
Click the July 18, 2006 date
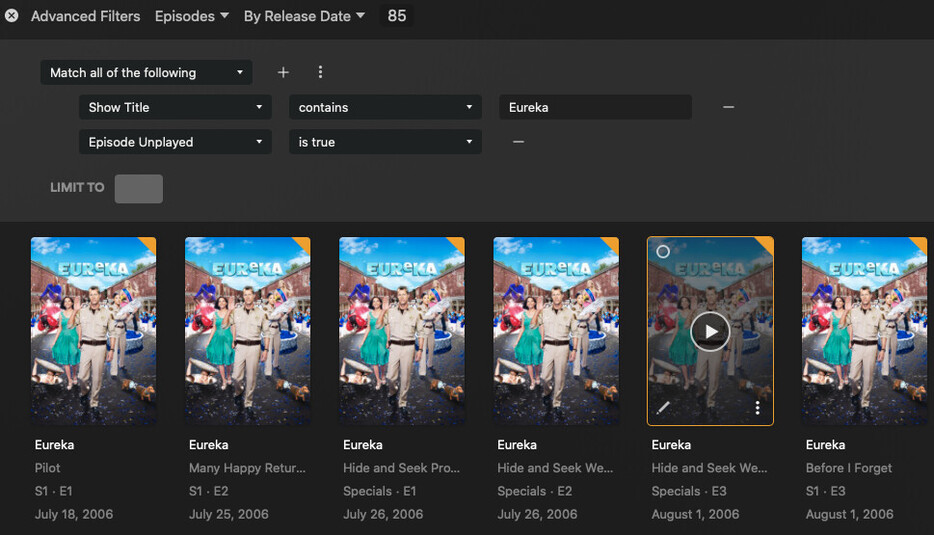pos(74,514)
